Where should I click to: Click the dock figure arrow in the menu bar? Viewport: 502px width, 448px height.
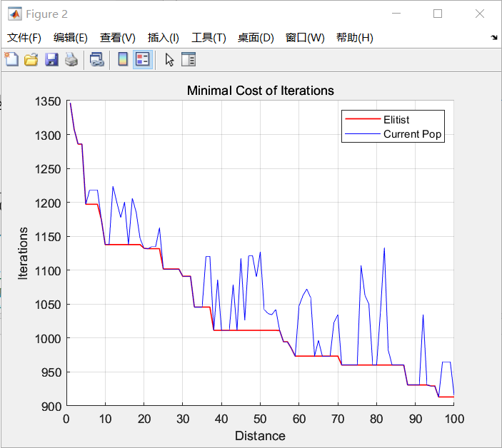(x=494, y=38)
